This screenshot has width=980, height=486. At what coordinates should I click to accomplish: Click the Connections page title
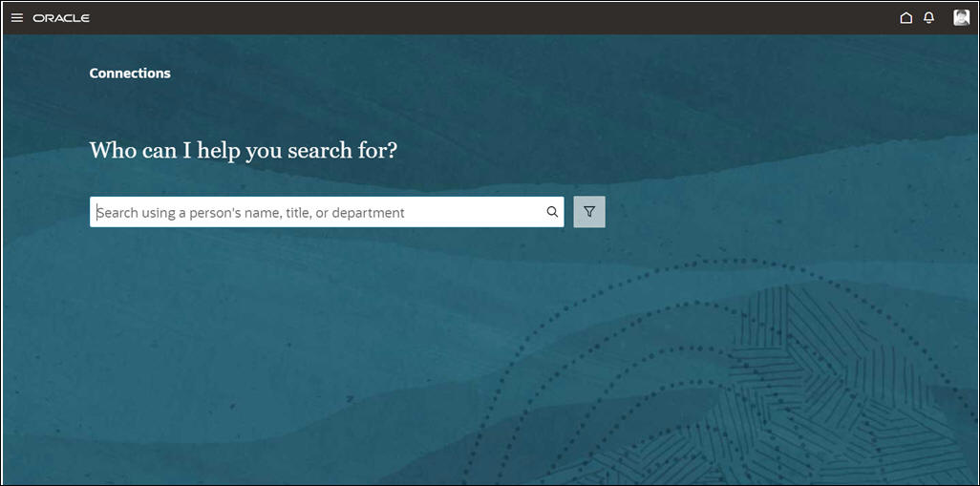click(130, 74)
